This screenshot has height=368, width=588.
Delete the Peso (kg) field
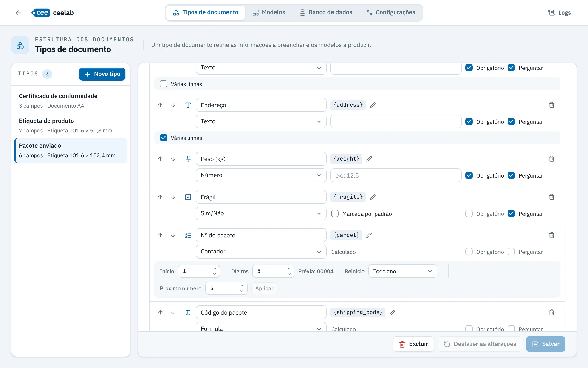pyautogui.click(x=551, y=159)
